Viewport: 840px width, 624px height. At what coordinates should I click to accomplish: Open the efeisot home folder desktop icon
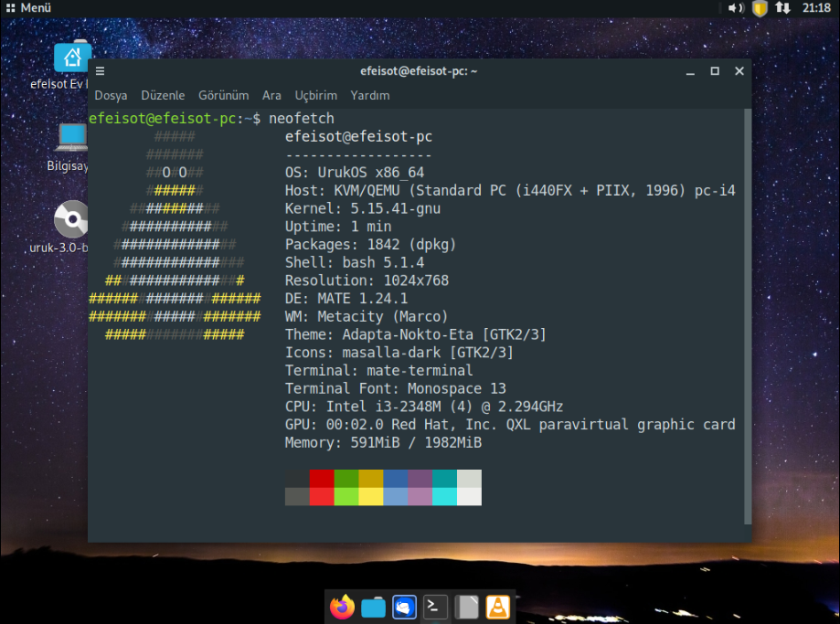pyautogui.click(x=71, y=58)
